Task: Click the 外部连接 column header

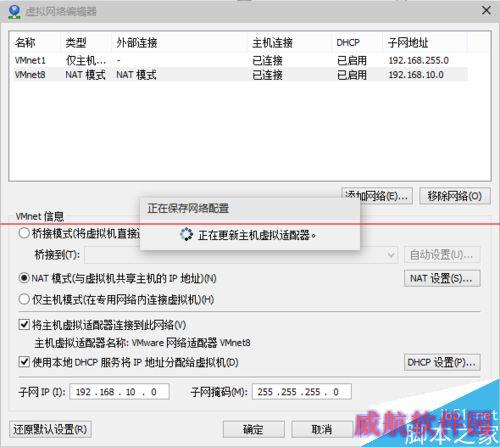Action: tap(179, 43)
